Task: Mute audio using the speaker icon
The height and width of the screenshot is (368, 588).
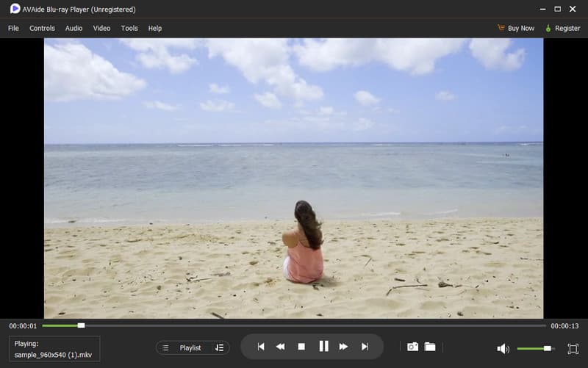Action: coord(503,349)
